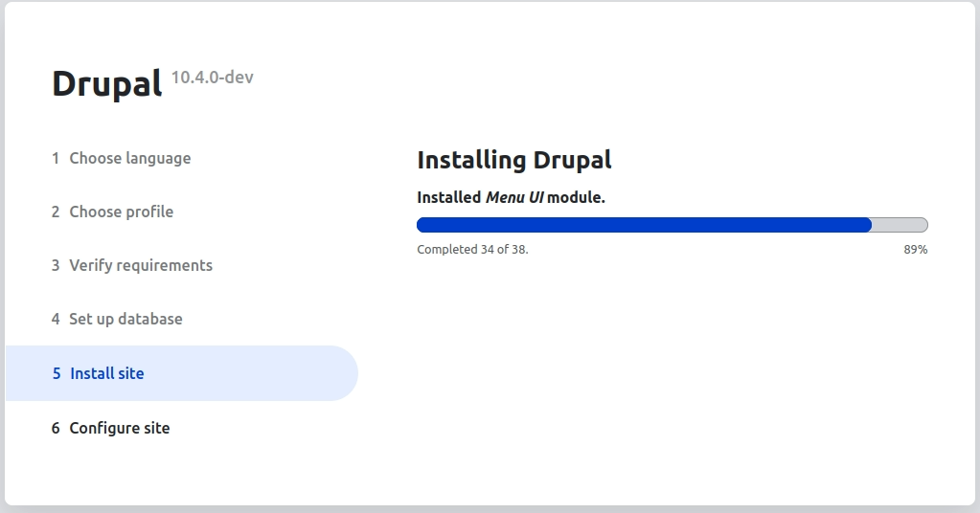Select the active Install site step
Viewport: 980px width, 513px height.
click(x=181, y=373)
